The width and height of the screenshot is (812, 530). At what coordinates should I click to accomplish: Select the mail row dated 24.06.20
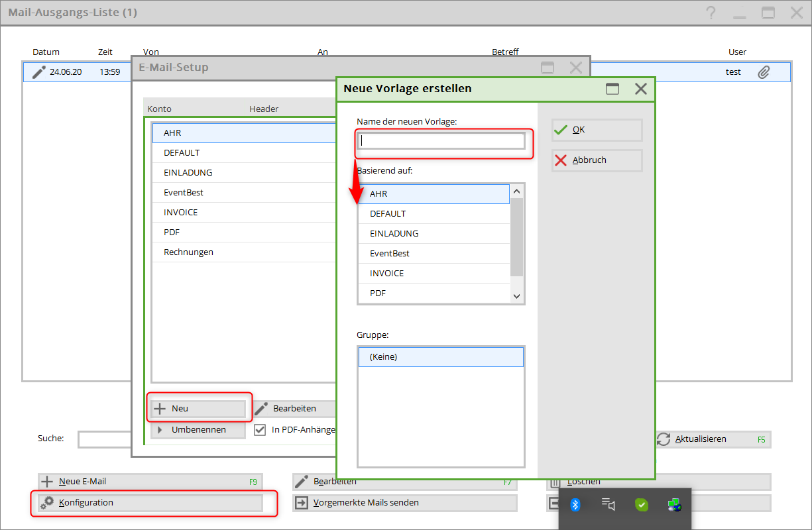point(407,72)
